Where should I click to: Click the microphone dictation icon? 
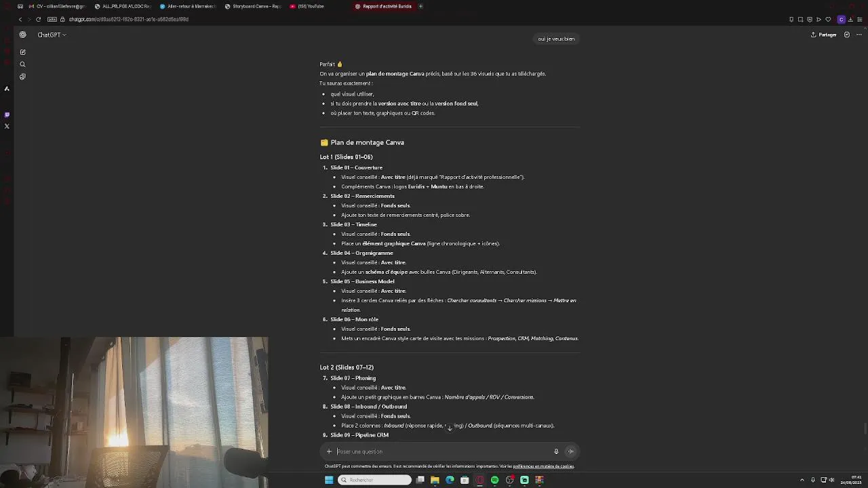(x=556, y=451)
